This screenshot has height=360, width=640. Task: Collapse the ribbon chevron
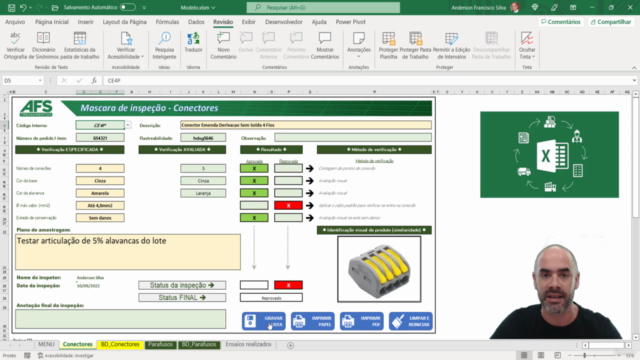pyautogui.click(x=634, y=67)
